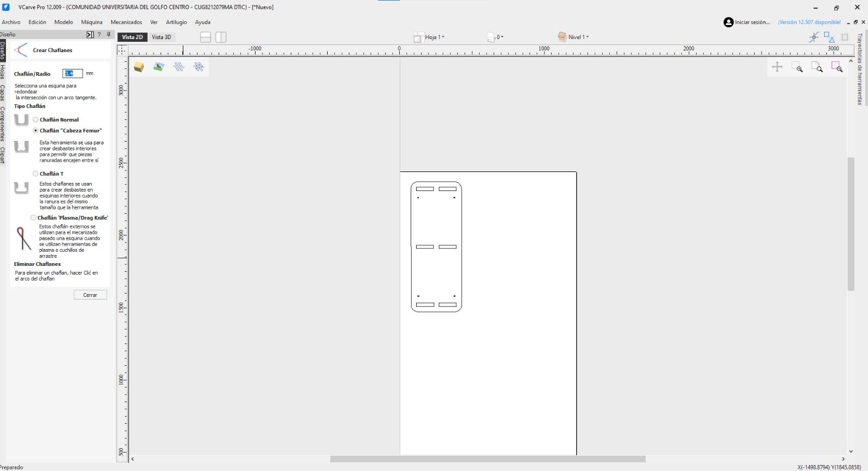The width and height of the screenshot is (868, 471).
Task: Click the Chaflán Normal shape illustration
Action: point(21,120)
